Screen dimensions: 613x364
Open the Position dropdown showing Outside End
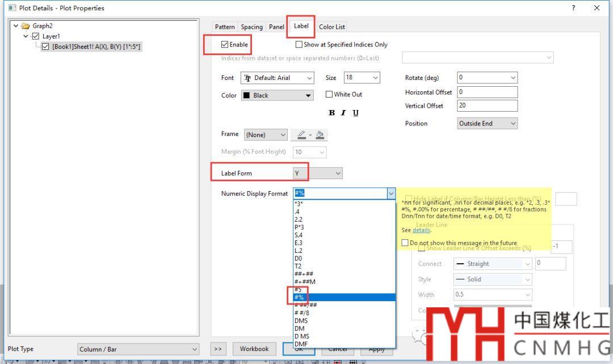[487, 124]
